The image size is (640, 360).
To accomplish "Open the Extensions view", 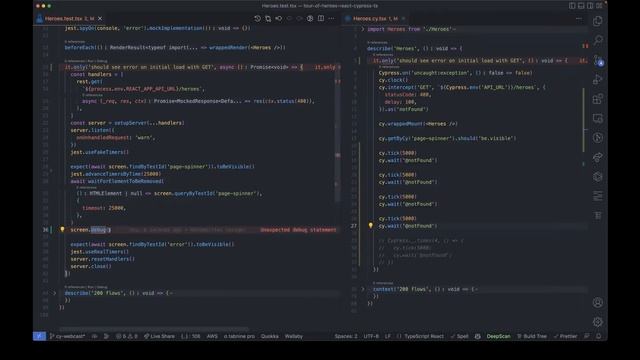I will tap(598, 99).
